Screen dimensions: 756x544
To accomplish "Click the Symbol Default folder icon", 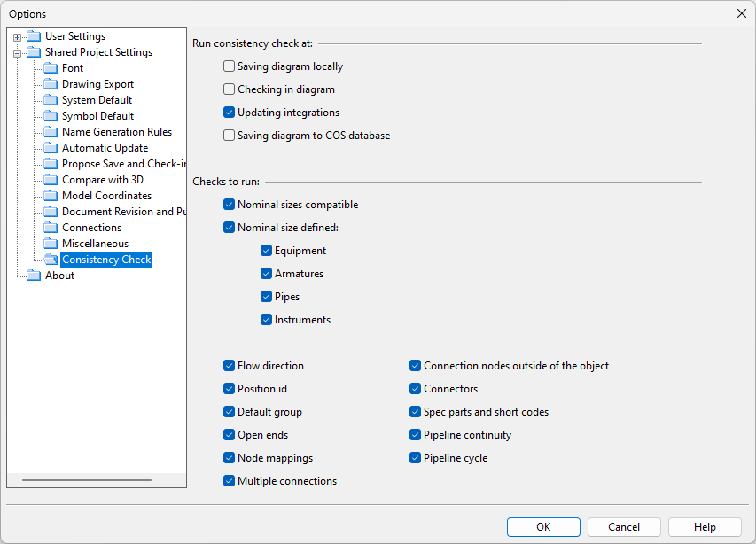I will [51, 116].
